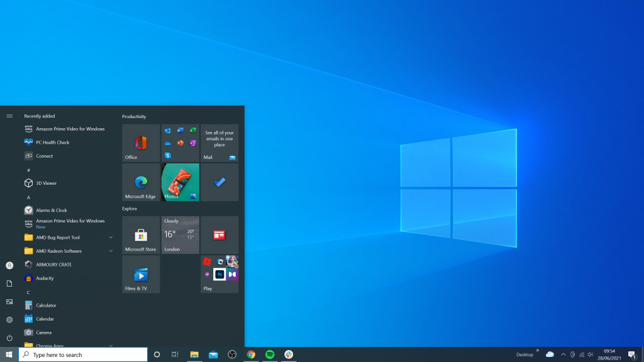
Task: Click the Spotify taskbar icon
Action: coord(270,354)
